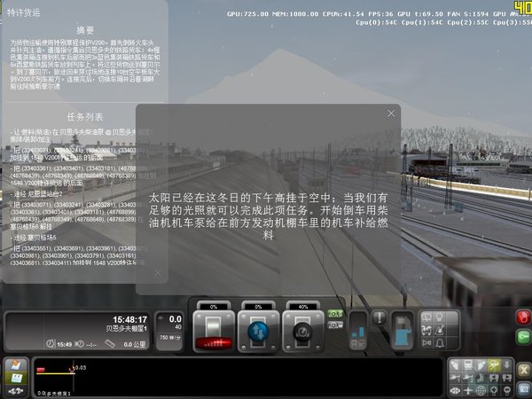Switch the junction ahead icon
Image resolution: width=532 pixels, height=399 pixels.
point(456,378)
